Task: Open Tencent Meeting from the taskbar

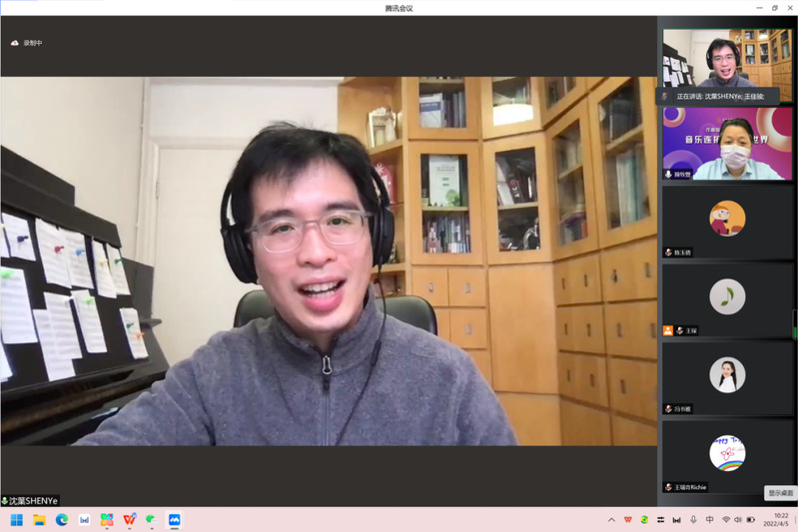Action: (174, 520)
